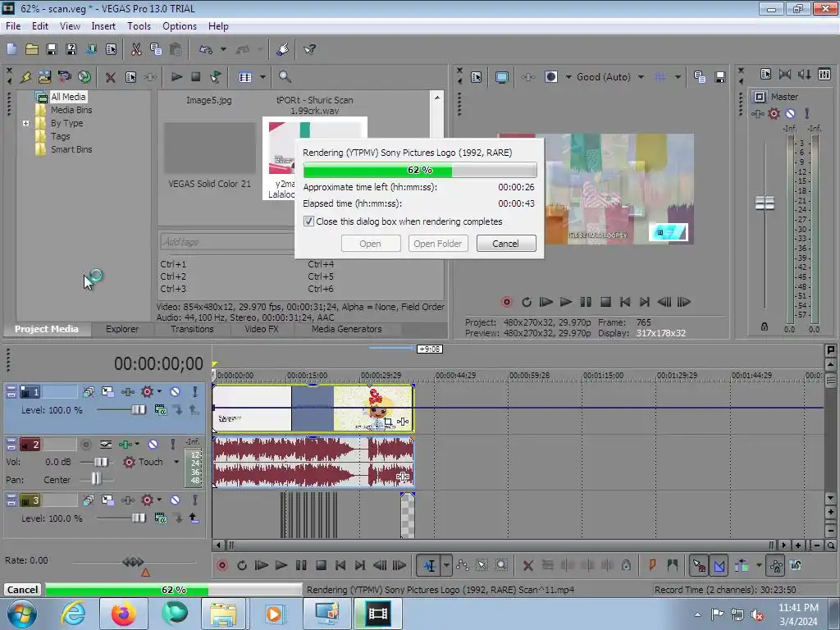Click the Open button in render dialog
The width and height of the screenshot is (840, 630).
(370, 244)
